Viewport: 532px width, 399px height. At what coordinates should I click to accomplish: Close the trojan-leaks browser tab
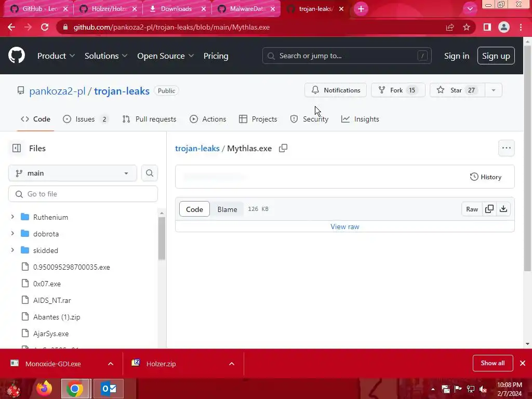(341, 9)
